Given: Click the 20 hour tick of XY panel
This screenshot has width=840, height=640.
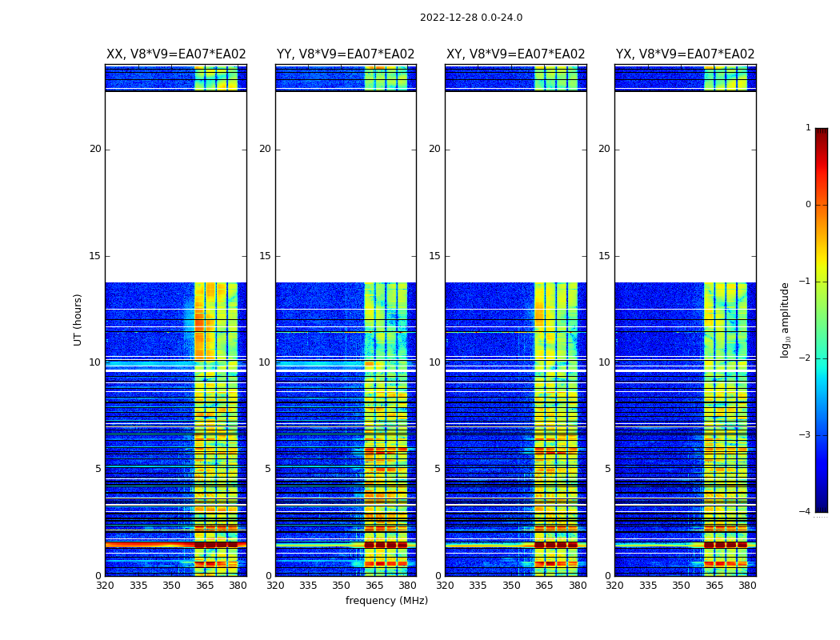Looking at the screenshot, I should click(435, 149).
